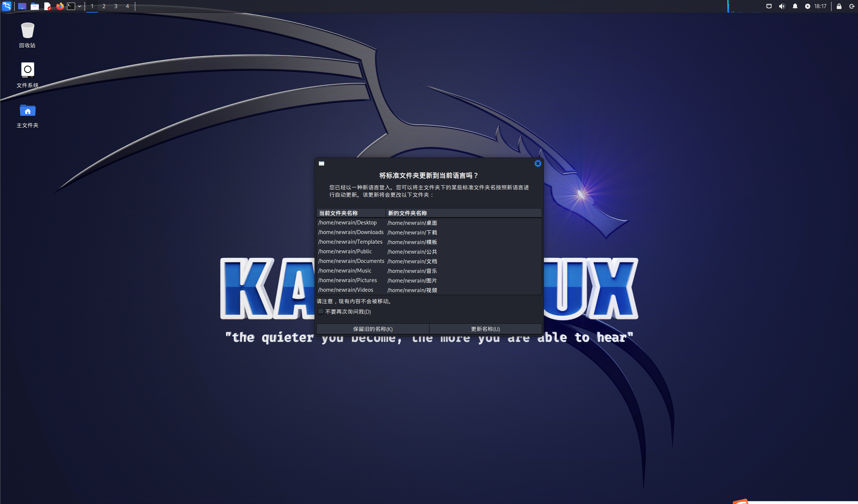Image resolution: width=858 pixels, height=504 pixels.
Task: Open the terminal emulator launcher
Action: click(71, 6)
